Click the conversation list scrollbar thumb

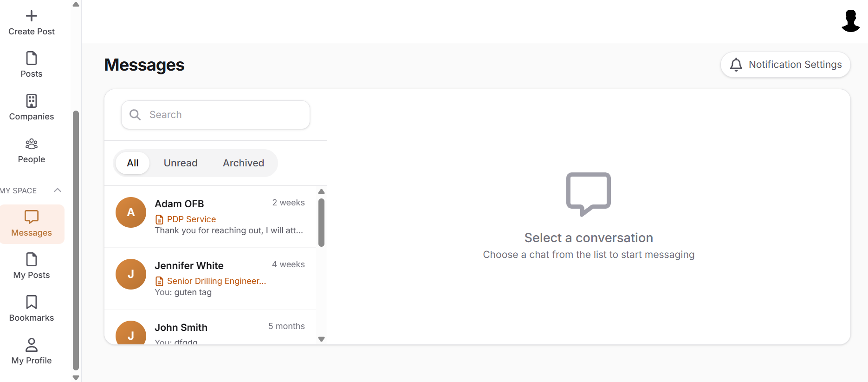coord(321,223)
